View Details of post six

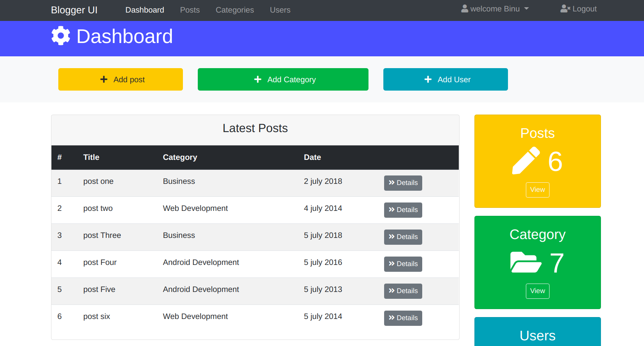pyautogui.click(x=403, y=318)
